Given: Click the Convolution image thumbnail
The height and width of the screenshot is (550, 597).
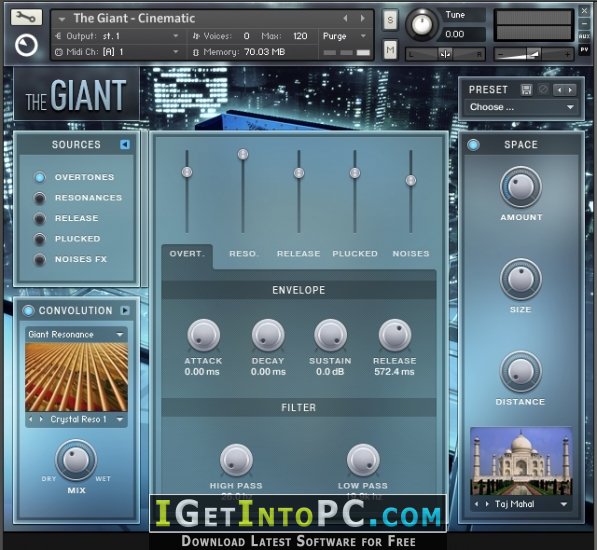Looking at the screenshot, I should tap(76, 377).
